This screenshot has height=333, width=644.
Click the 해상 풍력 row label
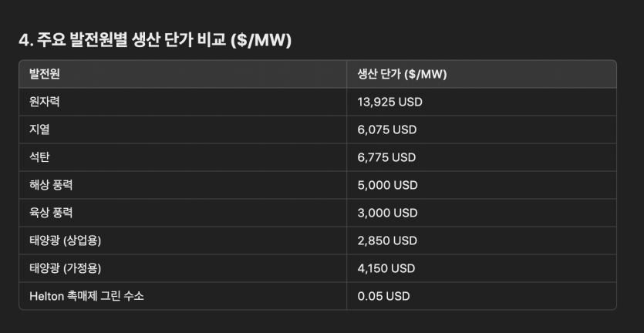pyautogui.click(x=51, y=185)
